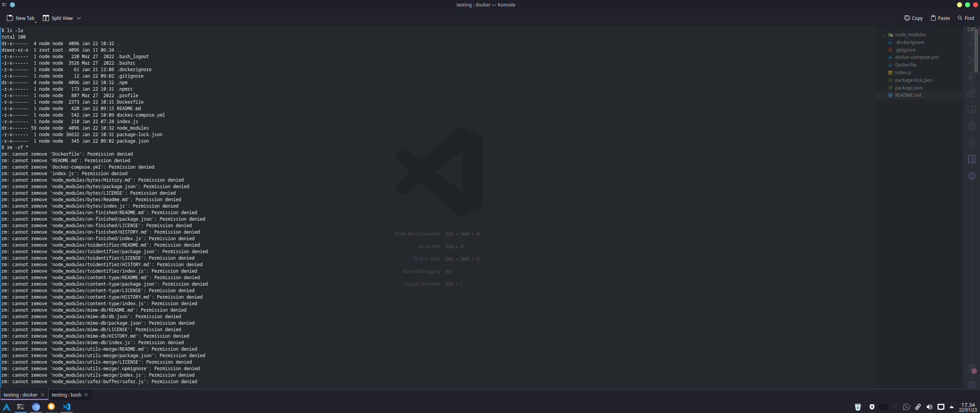The height and width of the screenshot is (413, 980).
Task: Select Dockerfile in the explorer tree
Action: (x=905, y=65)
